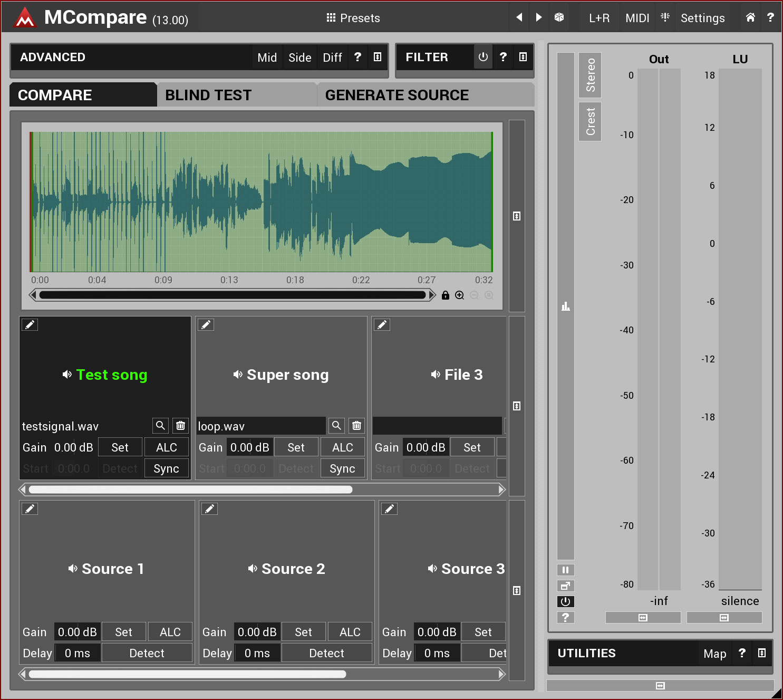Click the zoom in icon under the waveform
This screenshot has height=700, width=783.
click(x=460, y=295)
